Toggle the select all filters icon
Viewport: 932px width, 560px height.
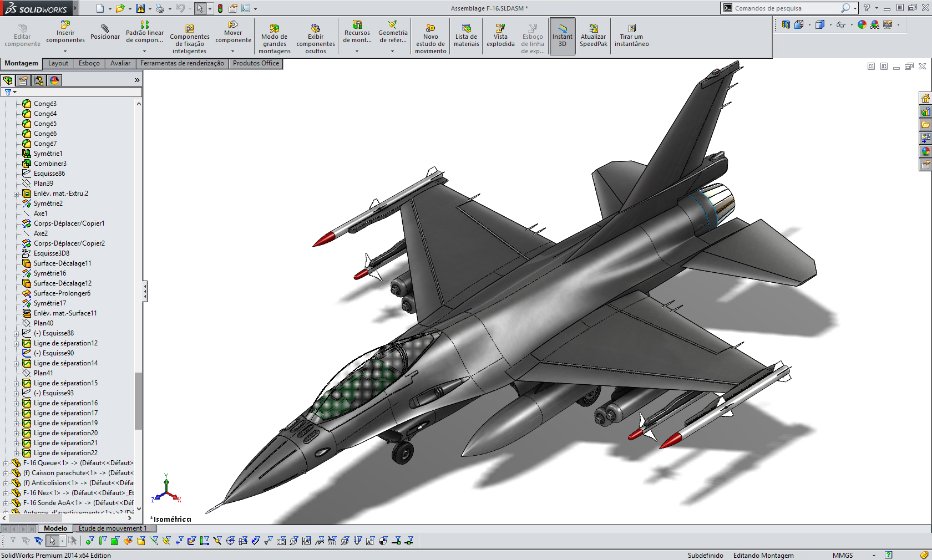[x=38, y=541]
